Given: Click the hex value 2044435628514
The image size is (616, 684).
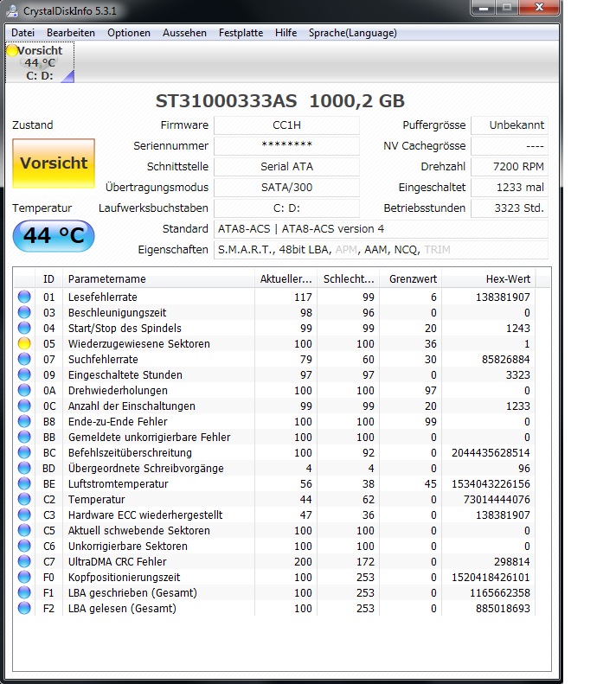Looking at the screenshot, I should (491, 453).
